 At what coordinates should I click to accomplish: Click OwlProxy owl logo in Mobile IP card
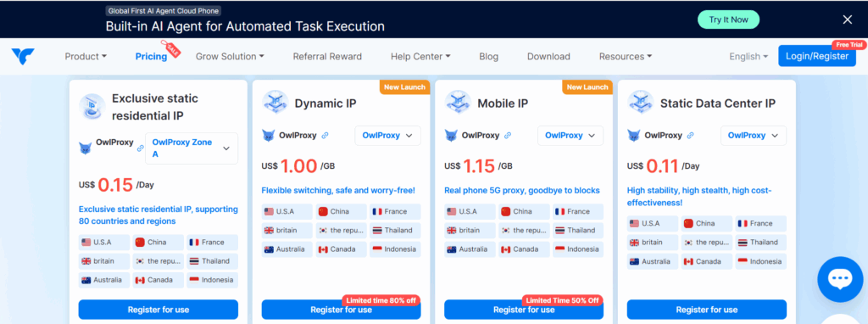[x=451, y=136]
